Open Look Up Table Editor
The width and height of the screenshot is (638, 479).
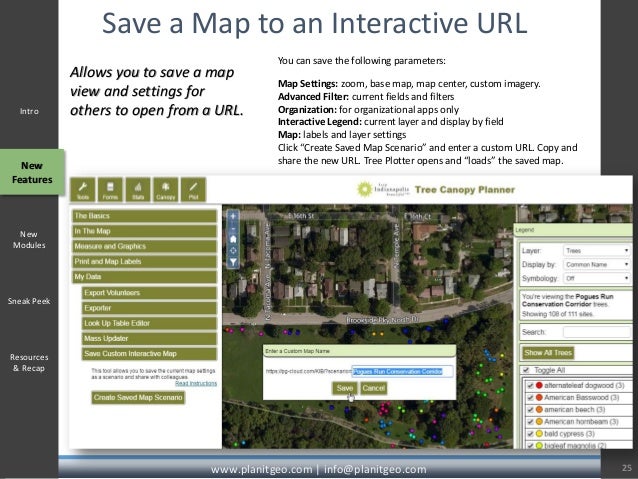149,324
